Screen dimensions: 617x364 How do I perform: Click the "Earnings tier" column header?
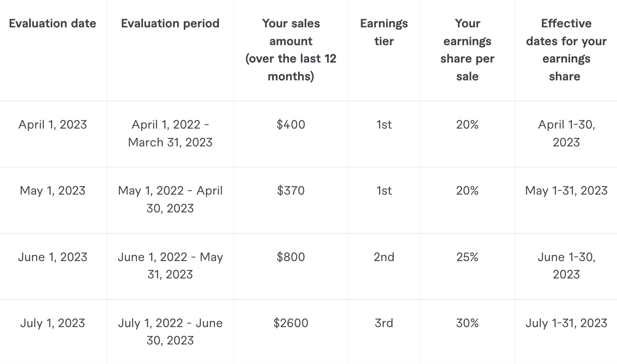click(x=384, y=32)
